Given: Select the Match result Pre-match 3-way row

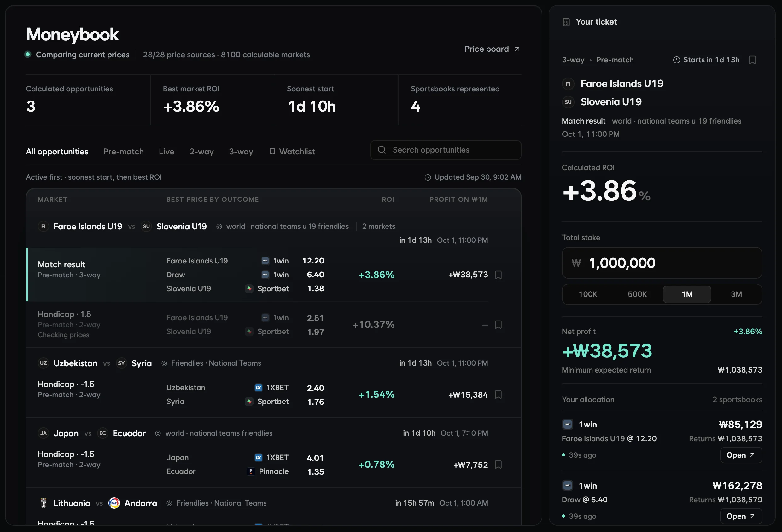Looking at the screenshot, I should coord(274,275).
